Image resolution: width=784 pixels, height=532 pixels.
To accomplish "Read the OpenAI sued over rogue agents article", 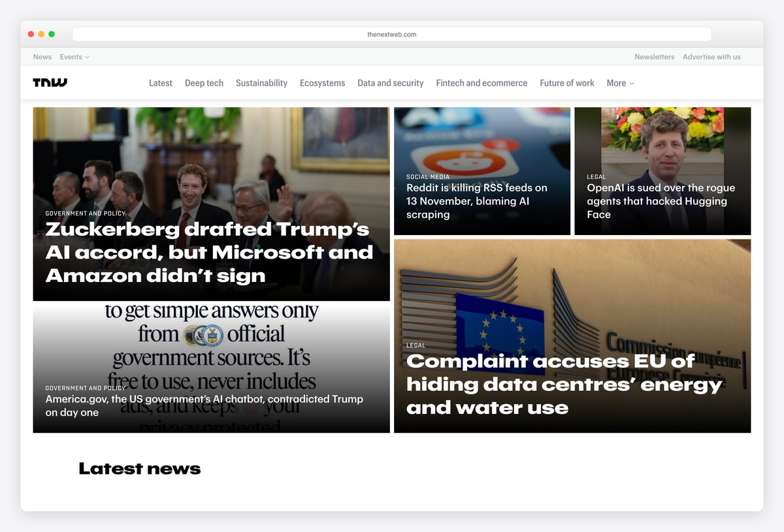I will tap(661, 201).
